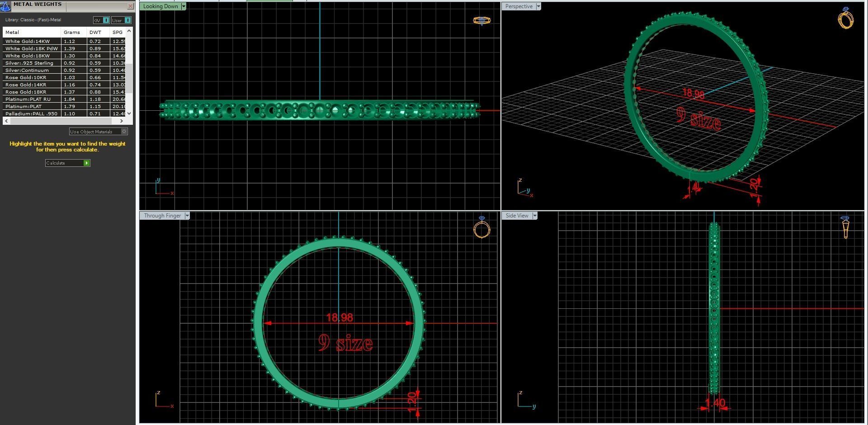Image resolution: width=868 pixels, height=425 pixels.
Task: Select the Silver:Continuum row
Action: 64,70
